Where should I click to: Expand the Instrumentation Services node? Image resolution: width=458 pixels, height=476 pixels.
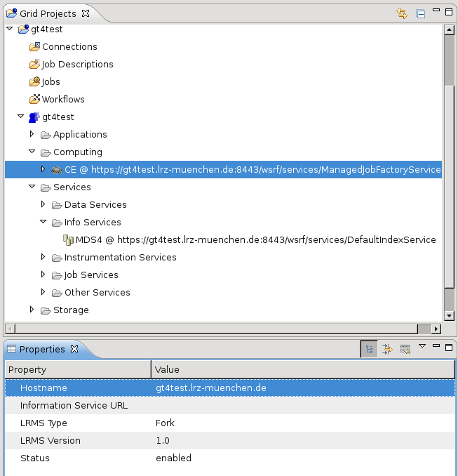(x=43, y=257)
